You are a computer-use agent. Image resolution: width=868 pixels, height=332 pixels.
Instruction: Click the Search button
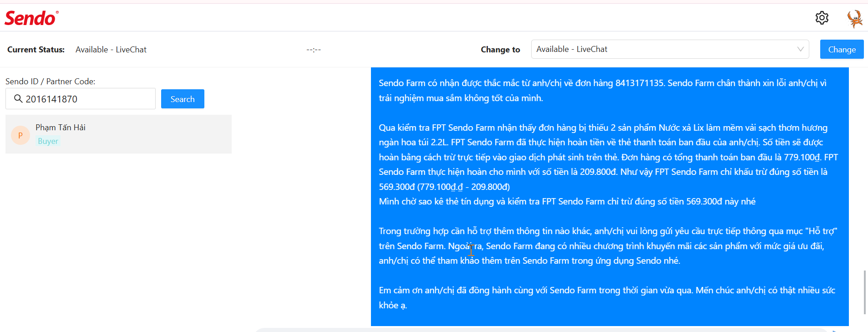[183, 99]
